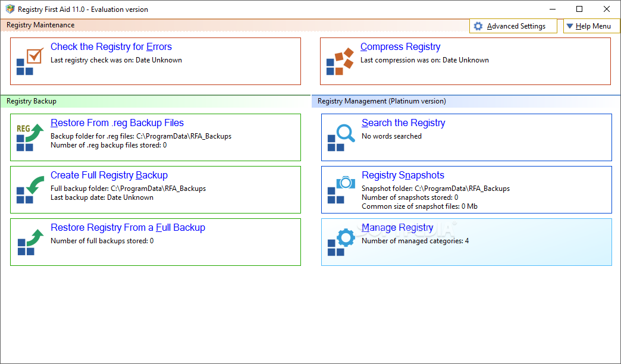Click 'Number of .reg backup files stored: 0'
The height and width of the screenshot is (364, 621).
[x=108, y=145]
